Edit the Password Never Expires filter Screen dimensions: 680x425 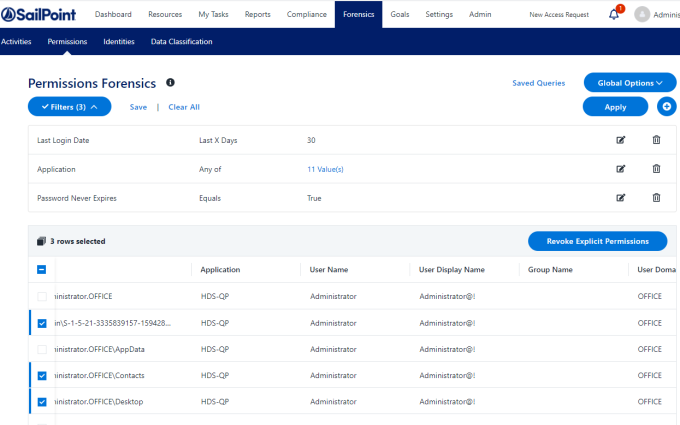pos(621,198)
